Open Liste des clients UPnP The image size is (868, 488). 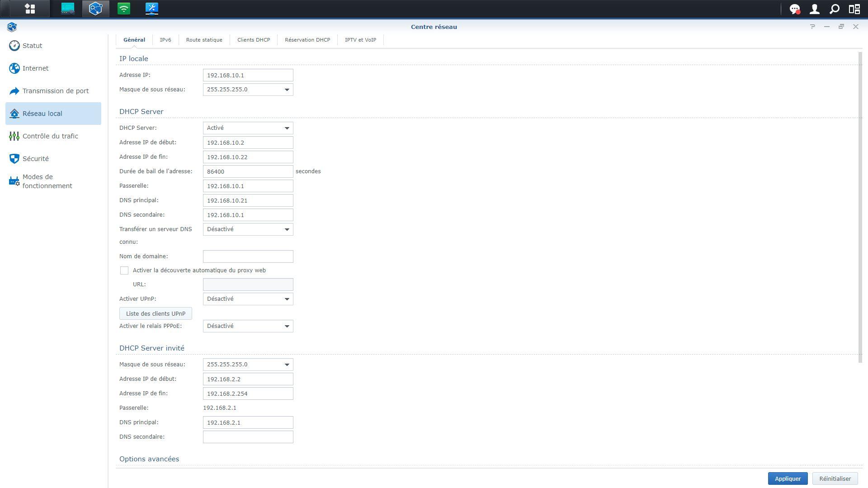156,313
